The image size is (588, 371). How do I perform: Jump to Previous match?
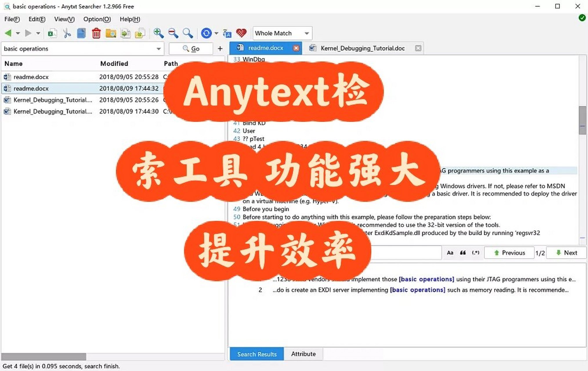[509, 253]
